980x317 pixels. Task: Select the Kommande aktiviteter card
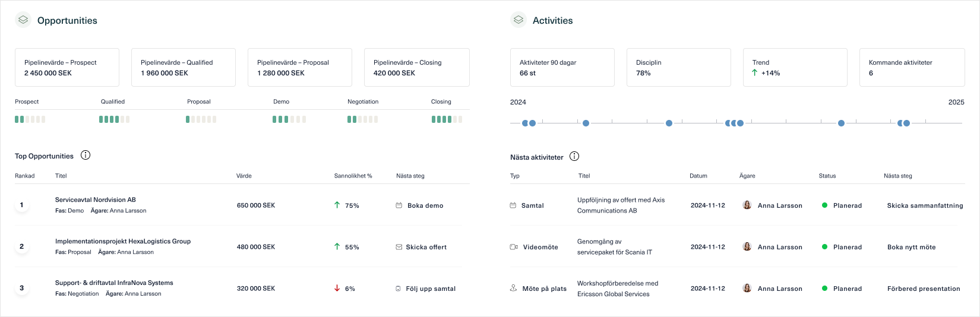[912, 68]
